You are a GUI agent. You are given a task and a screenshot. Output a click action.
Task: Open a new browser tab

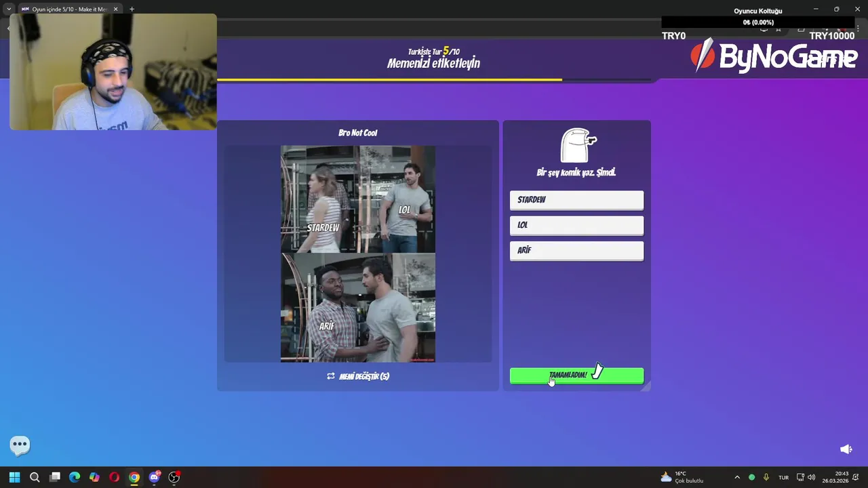click(132, 9)
